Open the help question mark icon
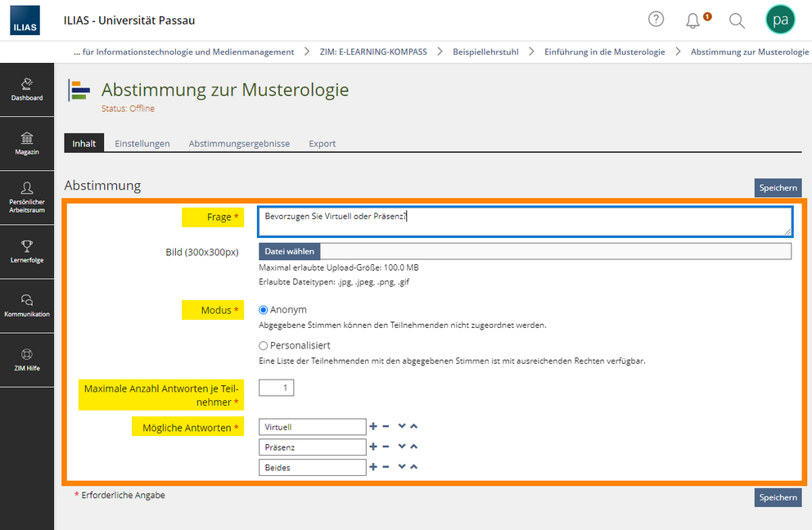This screenshot has height=530, width=812. coord(656,20)
